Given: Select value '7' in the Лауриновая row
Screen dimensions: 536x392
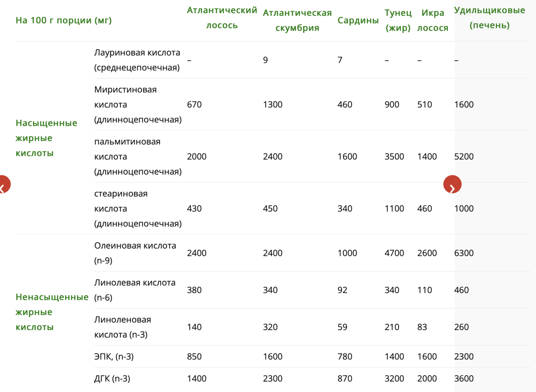Looking at the screenshot, I should 340,60.
